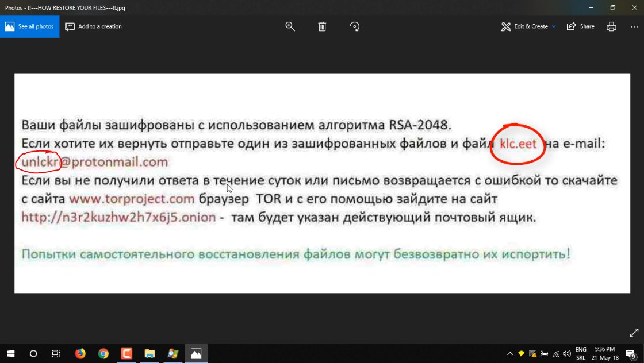
Task: Open the three-dots more options menu
Action: click(x=634, y=26)
